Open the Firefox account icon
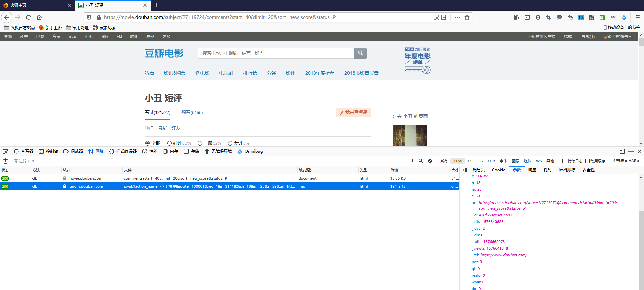Image resolution: width=644 pixels, height=290 pixels. (x=538, y=17)
